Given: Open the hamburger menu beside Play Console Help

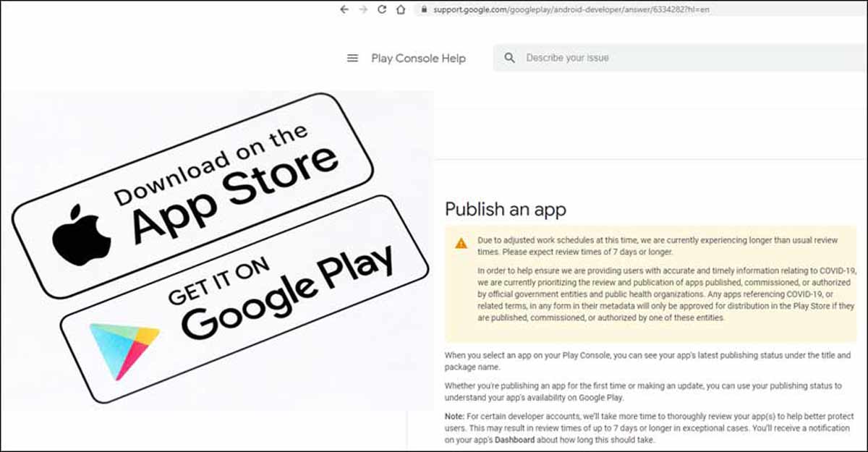Looking at the screenshot, I should click(x=353, y=59).
